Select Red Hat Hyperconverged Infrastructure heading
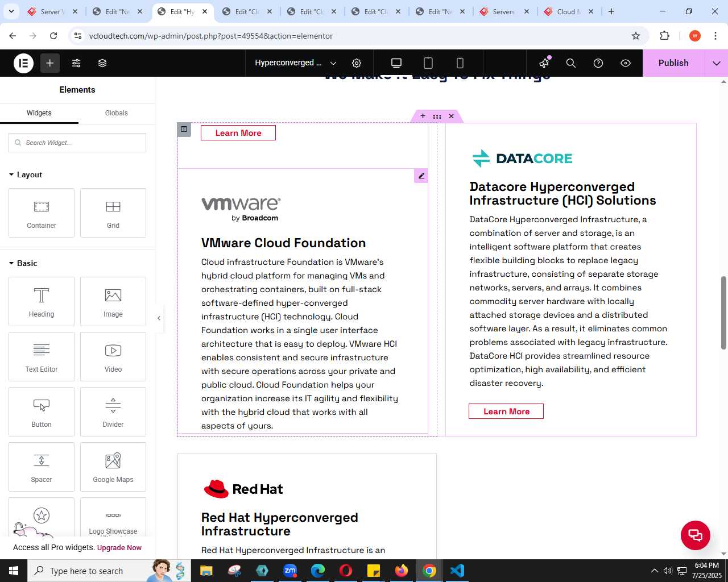This screenshot has height=582, width=728. tap(280, 524)
